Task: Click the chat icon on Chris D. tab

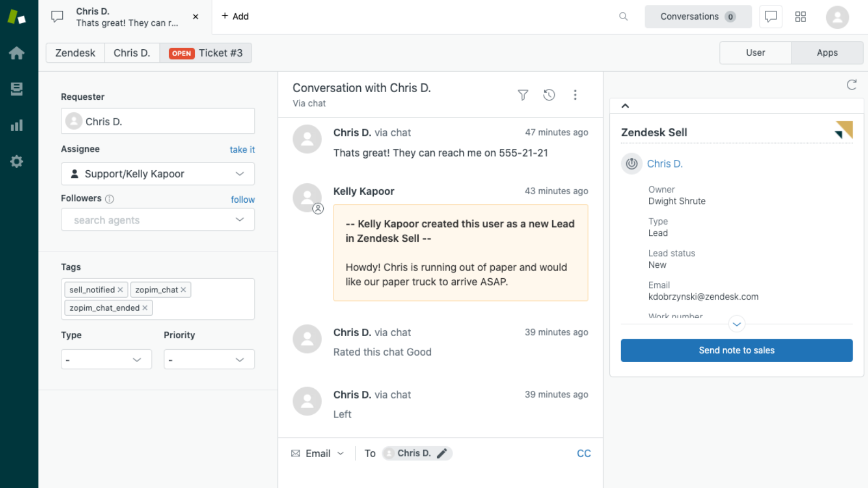Action: click(58, 17)
